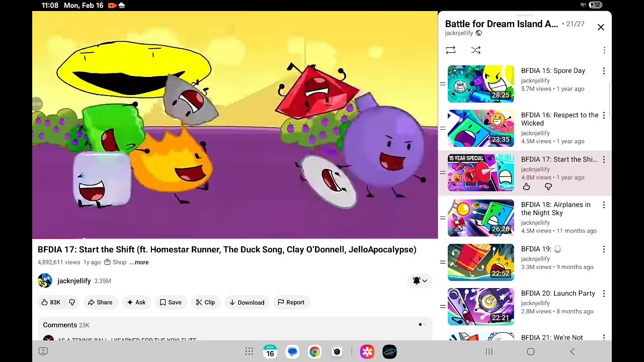Tap the back navigation button

(x=572, y=351)
